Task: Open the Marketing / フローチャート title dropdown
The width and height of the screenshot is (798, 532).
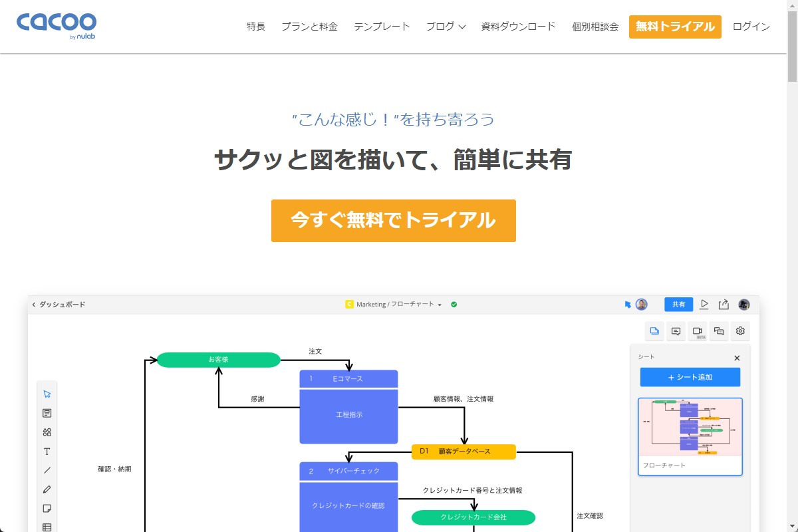Action: pyautogui.click(x=438, y=304)
